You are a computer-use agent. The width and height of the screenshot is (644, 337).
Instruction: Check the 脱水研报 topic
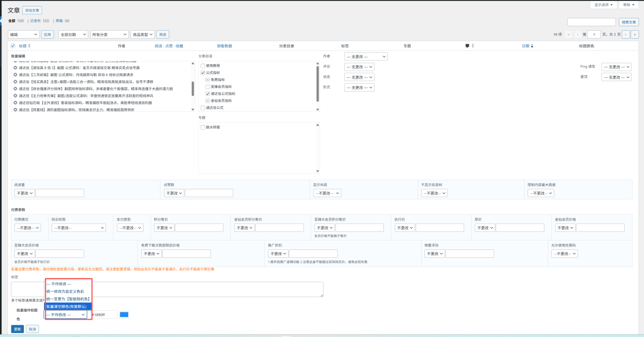click(x=203, y=127)
